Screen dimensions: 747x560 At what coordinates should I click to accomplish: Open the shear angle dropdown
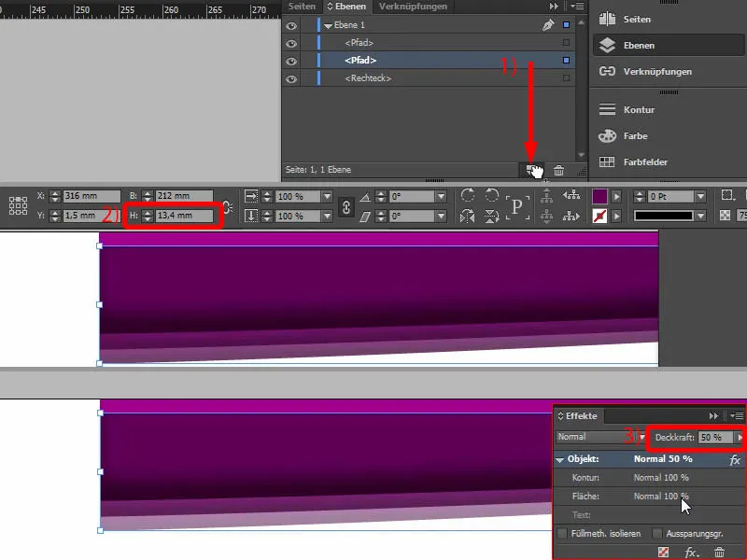tap(441, 217)
